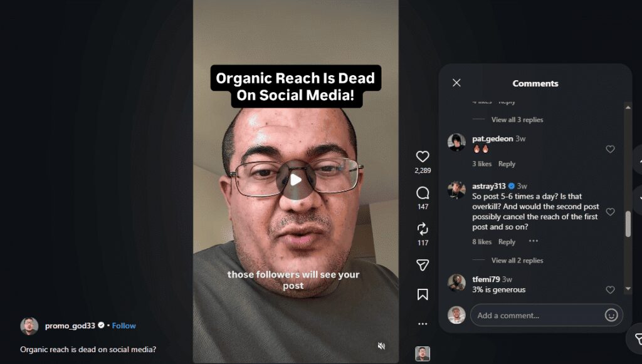The image size is (642, 364).
Task: Open more options on astray313's comment
Action: coord(533,241)
